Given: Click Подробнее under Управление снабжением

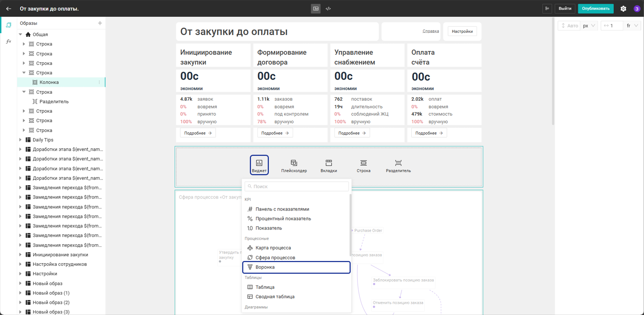Looking at the screenshot, I should (x=352, y=133).
